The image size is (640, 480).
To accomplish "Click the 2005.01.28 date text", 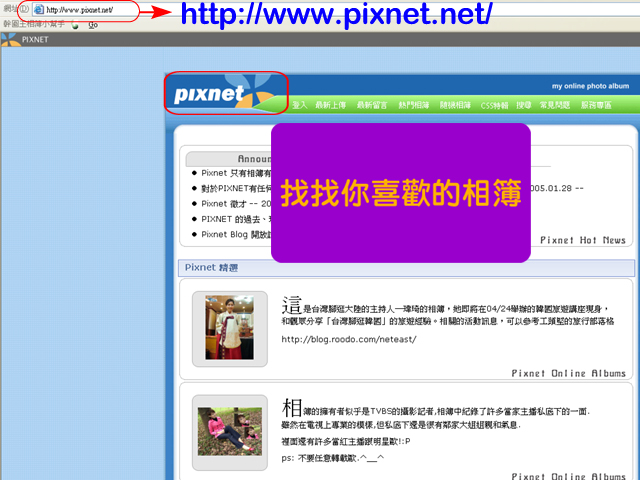I will point(557,188).
